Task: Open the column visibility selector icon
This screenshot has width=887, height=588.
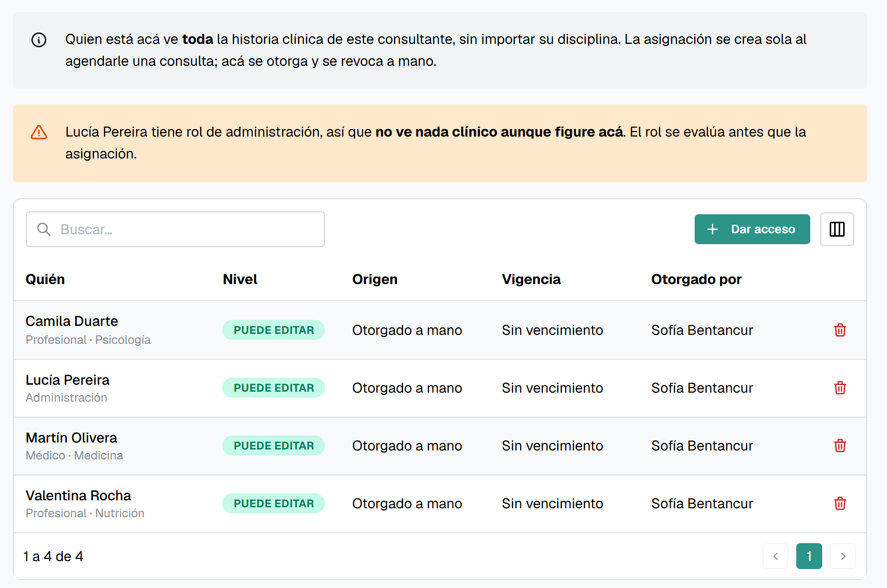Action: 837,229
